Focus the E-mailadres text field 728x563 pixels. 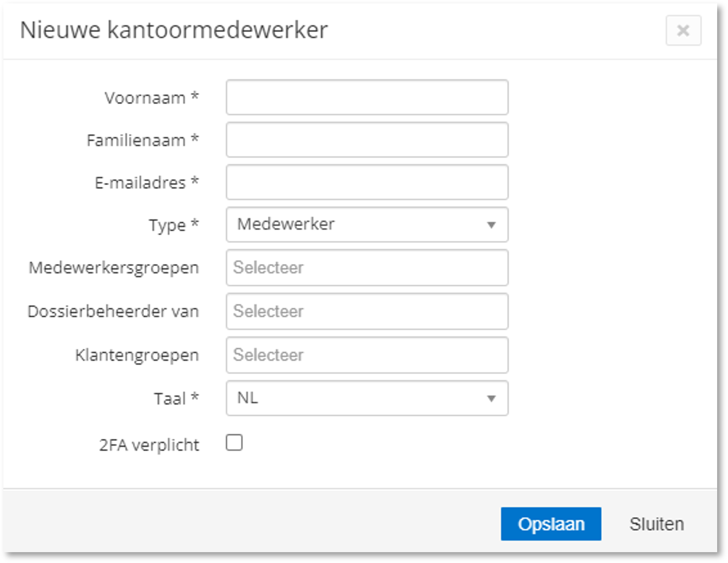pyautogui.click(x=367, y=182)
